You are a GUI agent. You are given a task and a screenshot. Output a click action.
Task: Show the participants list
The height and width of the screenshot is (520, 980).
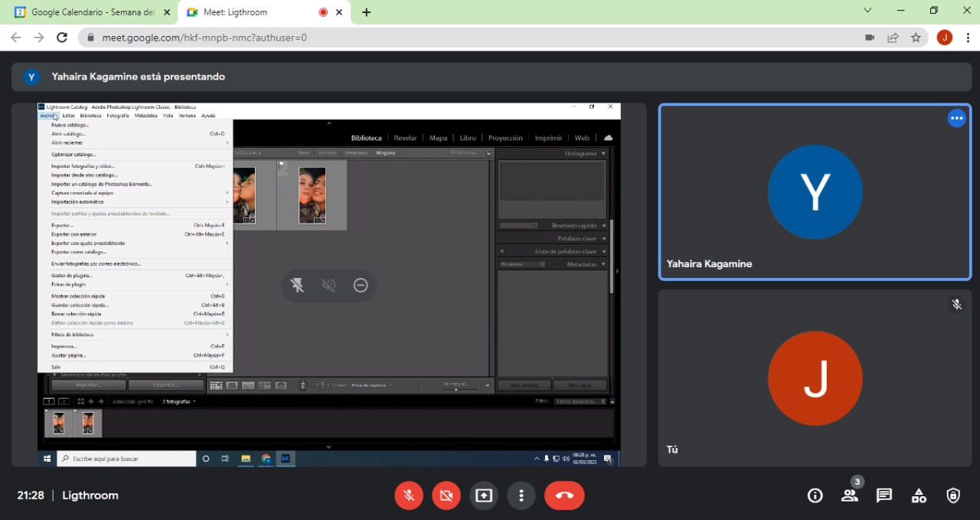850,495
